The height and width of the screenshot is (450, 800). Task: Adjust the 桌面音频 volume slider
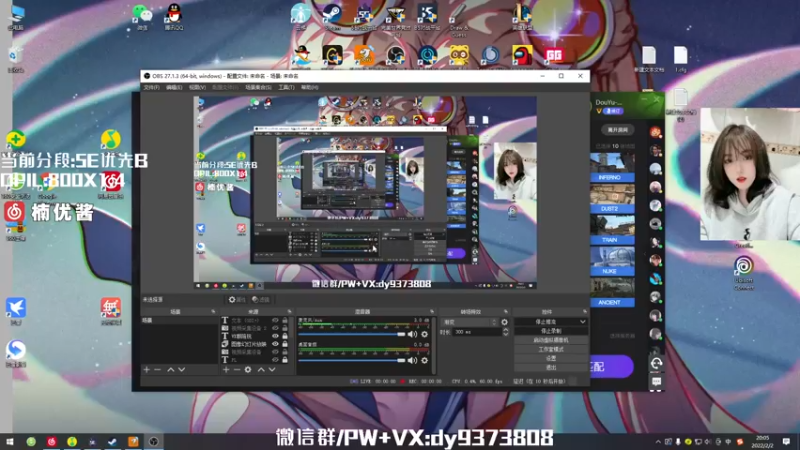(352, 360)
